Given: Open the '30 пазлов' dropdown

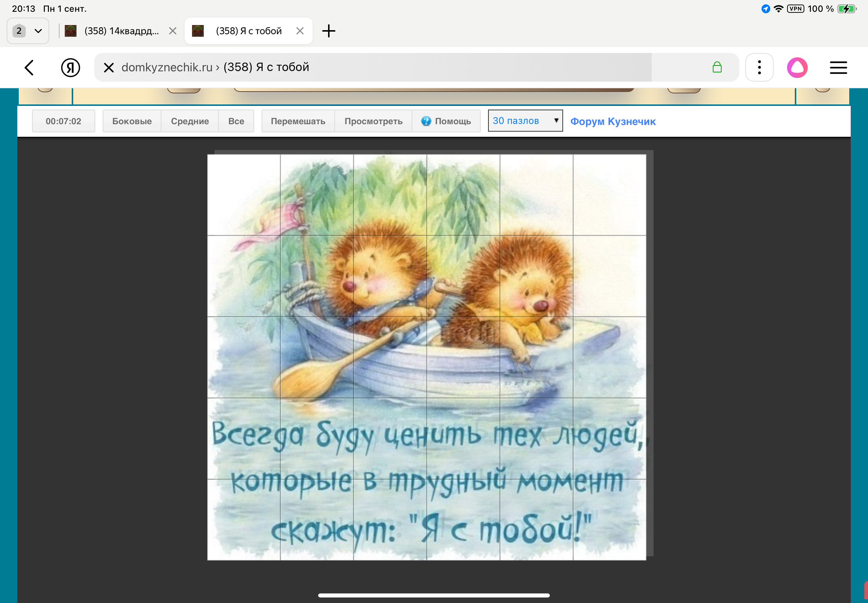Looking at the screenshot, I should tap(525, 121).
